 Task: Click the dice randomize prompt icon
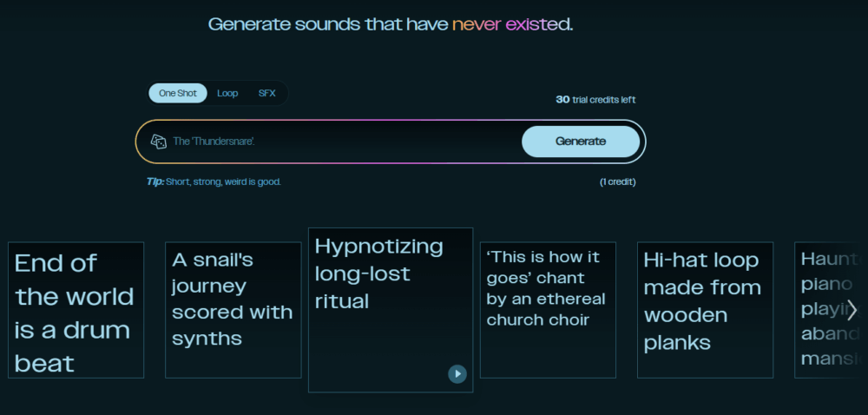[159, 141]
